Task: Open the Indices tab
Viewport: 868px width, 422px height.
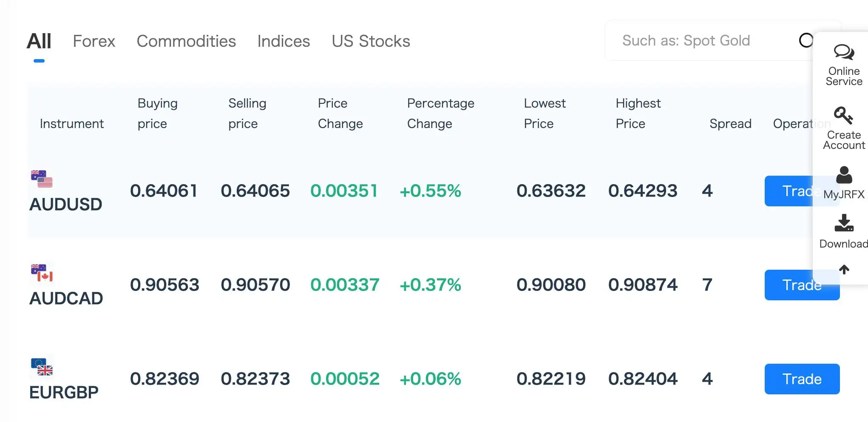Action: click(x=284, y=41)
